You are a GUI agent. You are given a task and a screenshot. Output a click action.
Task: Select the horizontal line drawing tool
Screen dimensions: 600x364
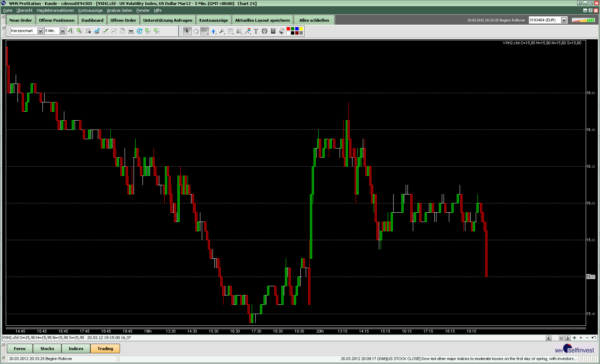(x=205, y=31)
